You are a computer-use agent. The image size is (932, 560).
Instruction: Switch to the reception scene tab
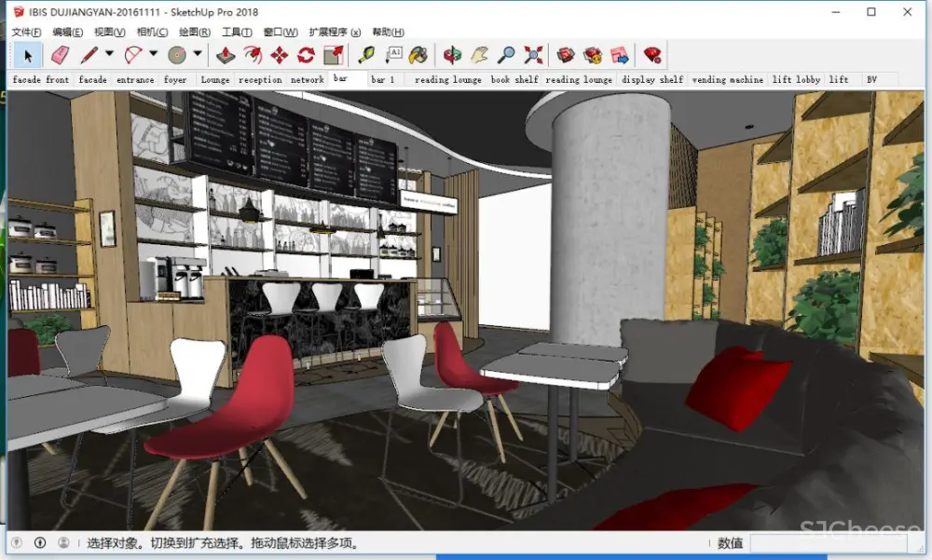pos(259,80)
